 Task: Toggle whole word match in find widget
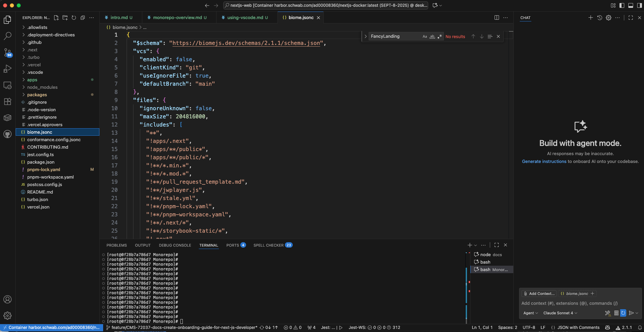tap(432, 36)
